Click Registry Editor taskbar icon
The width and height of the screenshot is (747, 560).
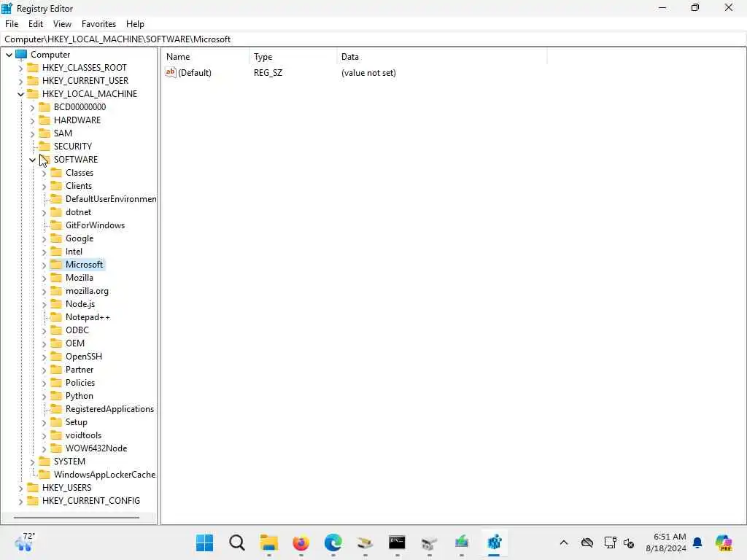point(494,542)
